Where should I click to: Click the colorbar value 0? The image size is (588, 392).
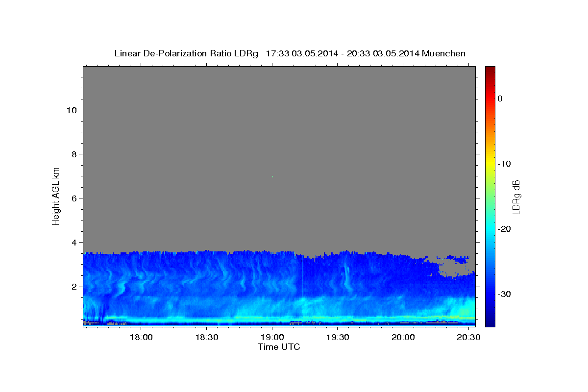(x=500, y=98)
